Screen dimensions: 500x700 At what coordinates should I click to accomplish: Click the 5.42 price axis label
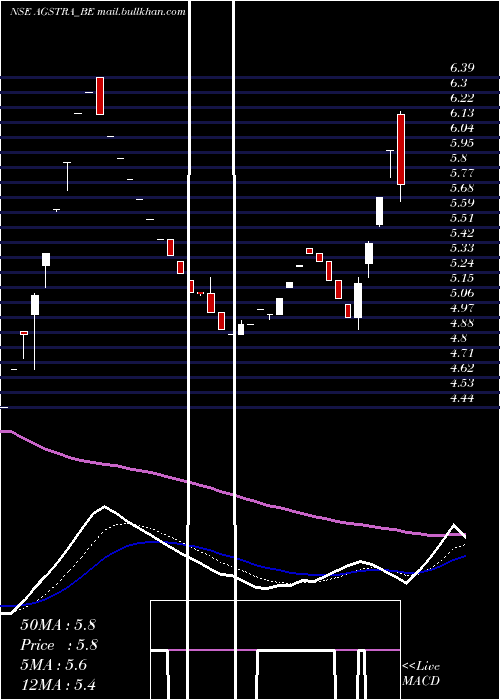pos(462,233)
